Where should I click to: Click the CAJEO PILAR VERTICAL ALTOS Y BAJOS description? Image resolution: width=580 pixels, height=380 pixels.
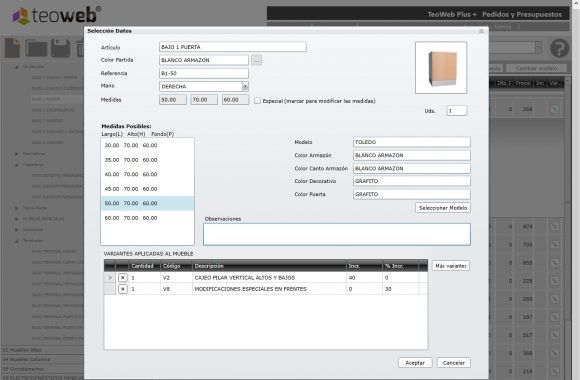[x=245, y=278]
